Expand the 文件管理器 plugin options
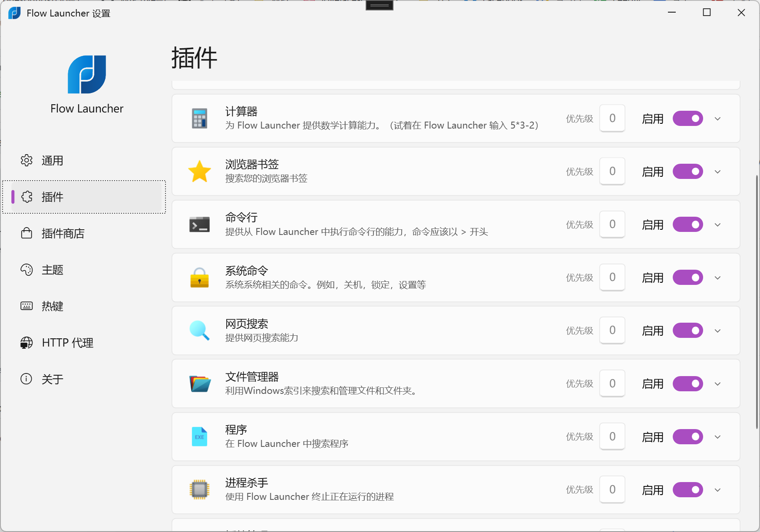Image resolution: width=760 pixels, height=532 pixels. (x=717, y=383)
